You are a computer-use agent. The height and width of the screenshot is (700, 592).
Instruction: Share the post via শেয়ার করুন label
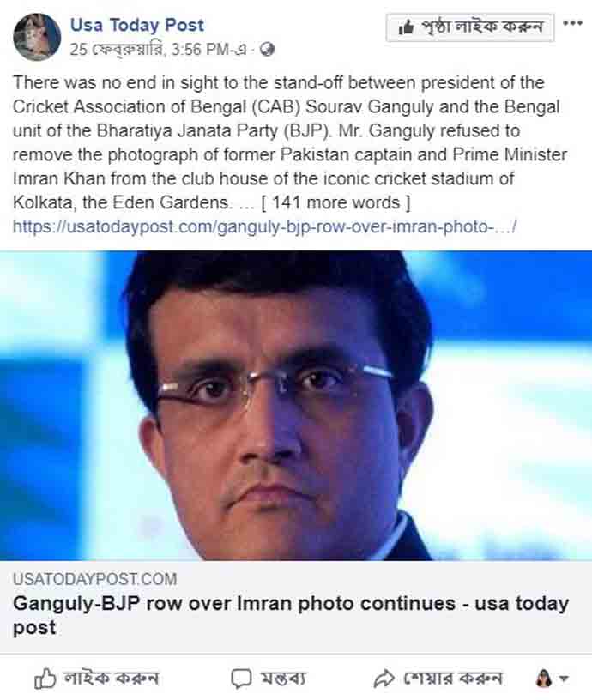(x=453, y=679)
